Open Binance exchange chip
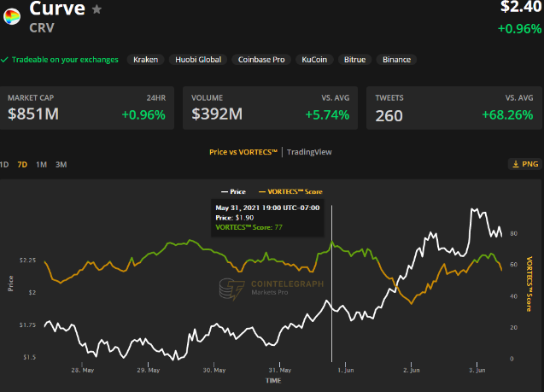The height and width of the screenshot is (392, 544). (x=396, y=60)
